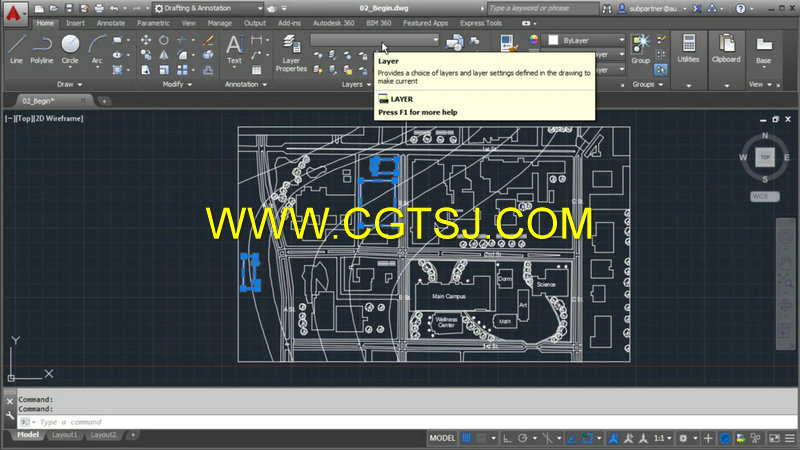800x450 pixels.
Task: Open the Express Tools ribbon tab
Action: coord(481,23)
